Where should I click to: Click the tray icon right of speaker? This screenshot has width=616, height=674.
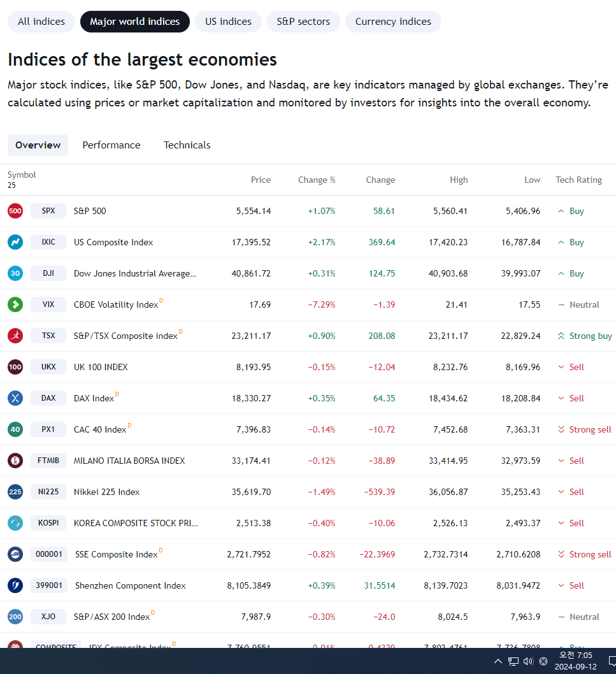(x=543, y=661)
